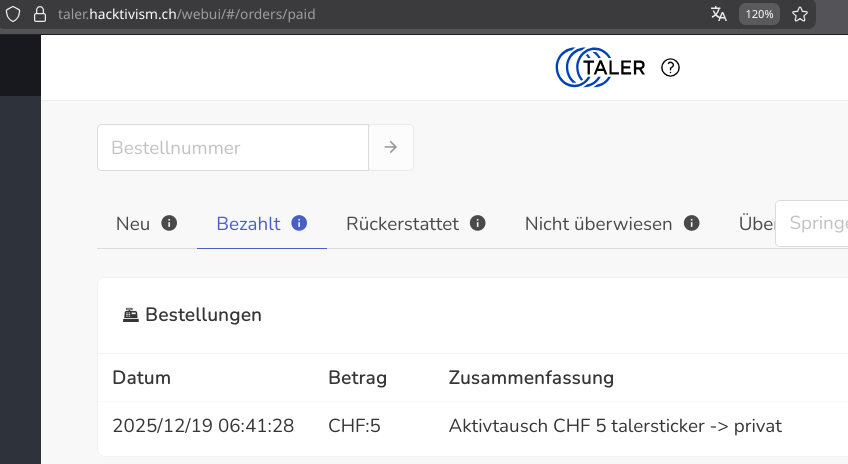Open the order dated 2025/12/19 06:41:28
The width and height of the screenshot is (848, 464).
coord(203,426)
